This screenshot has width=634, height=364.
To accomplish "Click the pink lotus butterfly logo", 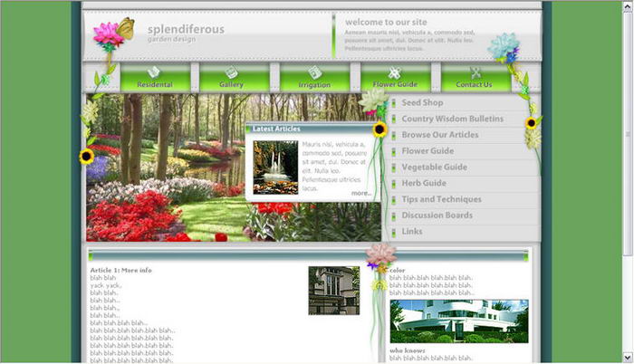I will 112,37.
